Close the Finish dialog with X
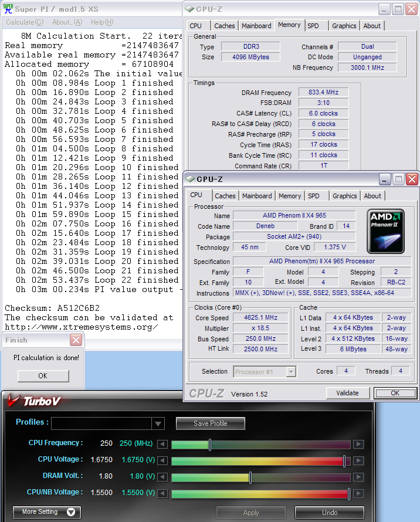420x522 pixels. pyautogui.click(x=76, y=340)
